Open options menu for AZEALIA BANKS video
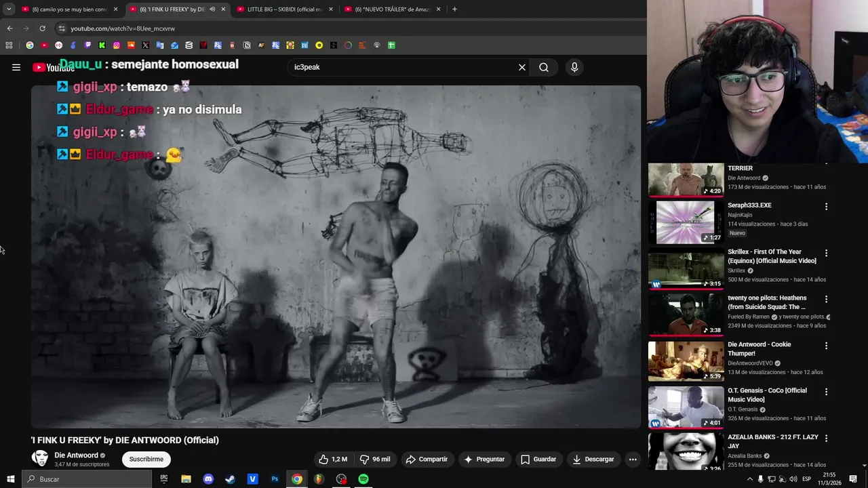This screenshot has height=488, width=868. coord(826,439)
